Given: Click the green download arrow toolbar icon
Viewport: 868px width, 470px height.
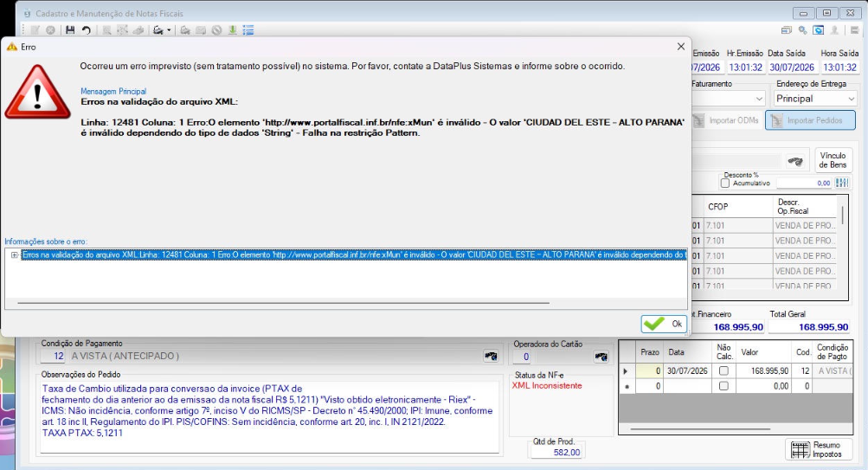Looking at the screenshot, I should click(233, 30).
